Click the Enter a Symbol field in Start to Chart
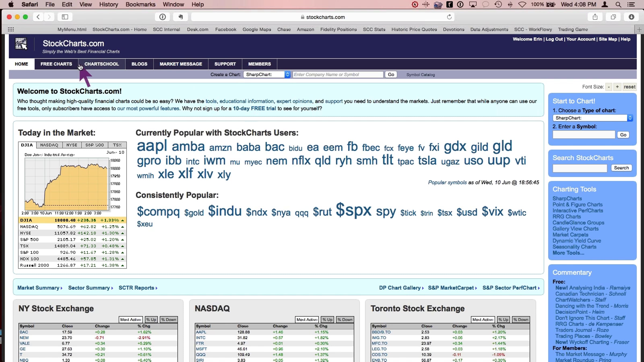Image resolution: width=644 pixels, height=362 pixels. click(584, 135)
